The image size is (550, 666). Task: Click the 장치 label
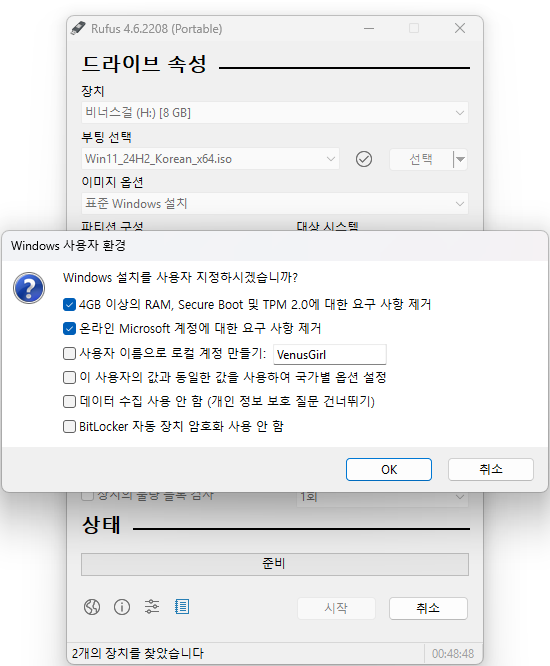pyautogui.click(x=93, y=91)
